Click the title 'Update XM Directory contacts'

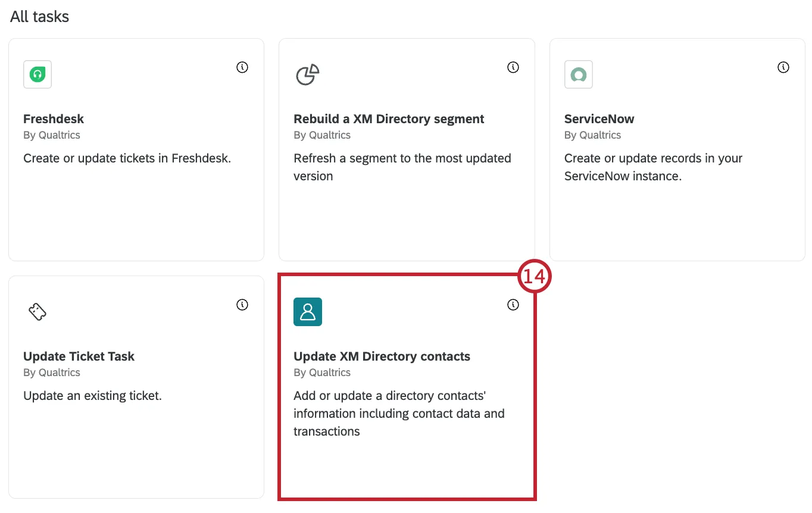(x=382, y=356)
